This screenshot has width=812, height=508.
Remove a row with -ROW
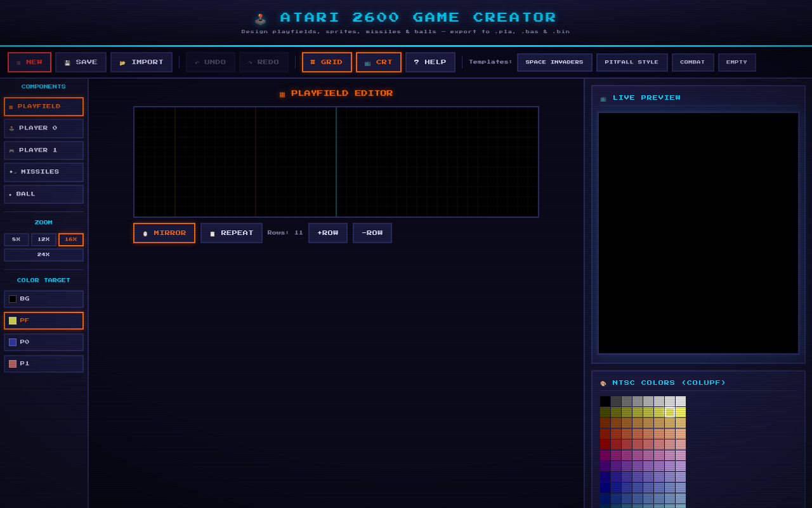click(x=372, y=233)
